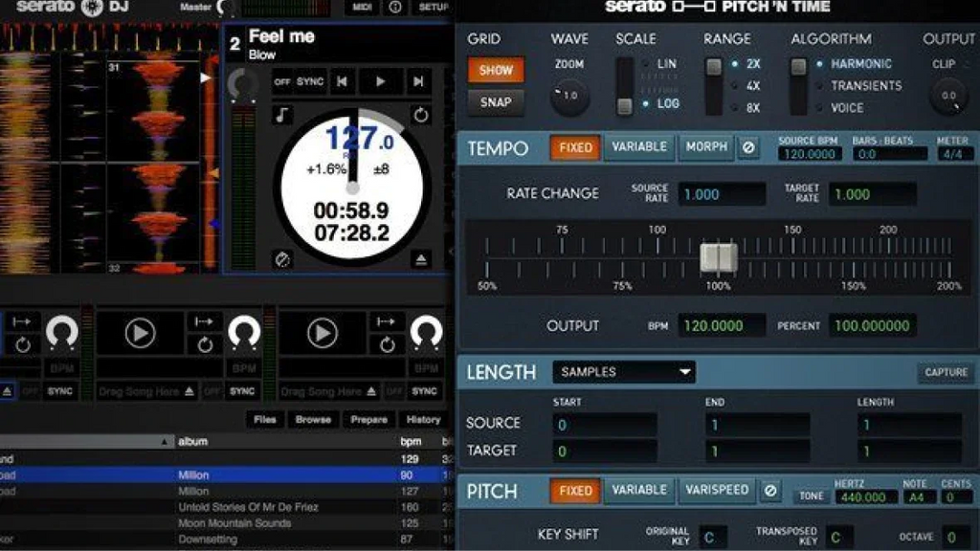Screen dimensions: 980x551
Task: Click the deck 2 gain knob beside track number
Action: (242, 84)
